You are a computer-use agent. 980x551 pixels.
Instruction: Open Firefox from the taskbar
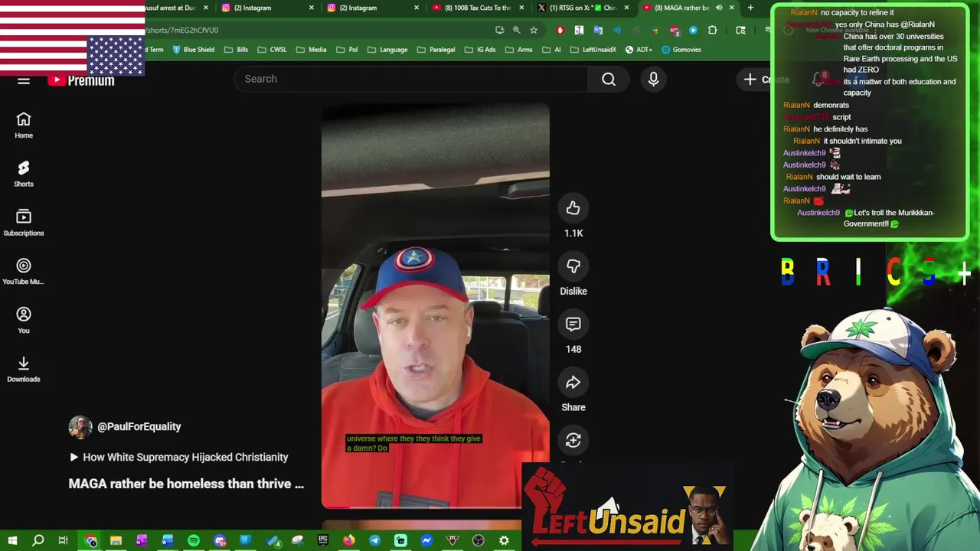pyautogui.click(x=348, y=541)
